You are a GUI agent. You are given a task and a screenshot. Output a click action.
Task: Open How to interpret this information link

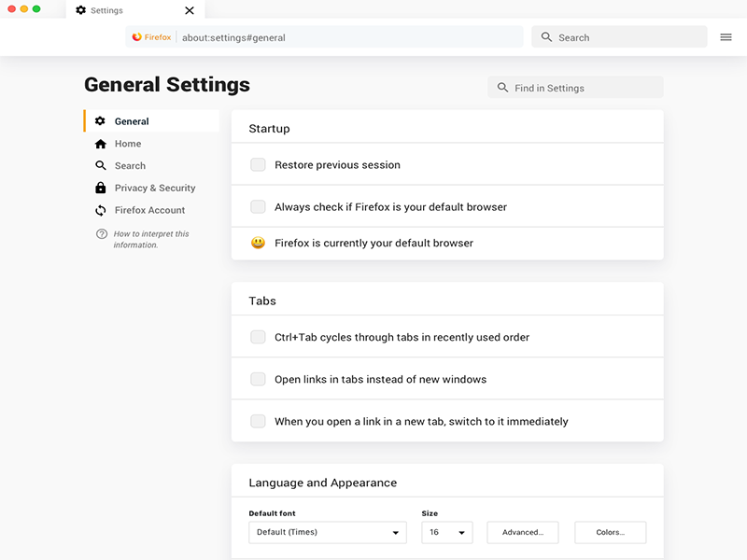click(x=151, y=239)
